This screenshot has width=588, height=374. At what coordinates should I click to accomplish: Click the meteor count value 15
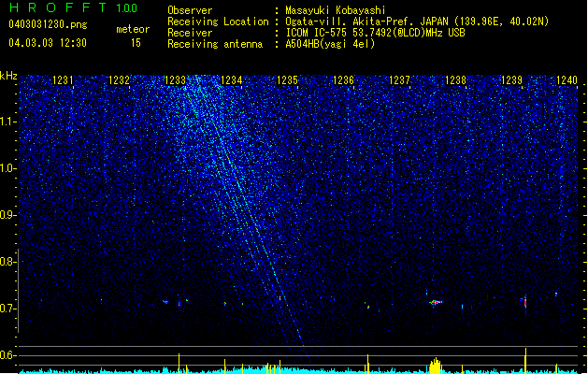(136, 43)
